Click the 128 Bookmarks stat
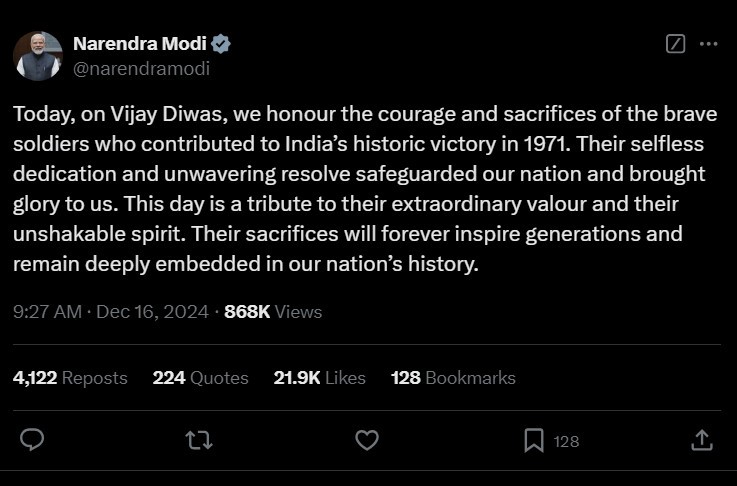The width and height of the screenshot is (737, 486). click(453, 378)
